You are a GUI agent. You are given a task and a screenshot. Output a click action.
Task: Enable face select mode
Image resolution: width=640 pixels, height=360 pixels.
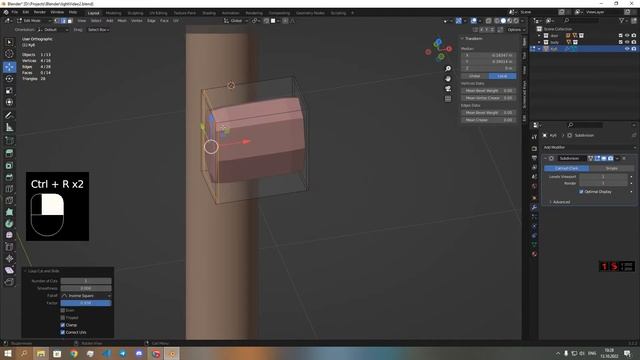click(70, 20)
